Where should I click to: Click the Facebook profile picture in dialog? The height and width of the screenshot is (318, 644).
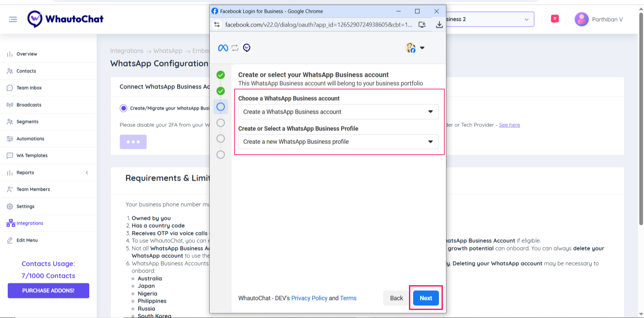pos(410,48)
